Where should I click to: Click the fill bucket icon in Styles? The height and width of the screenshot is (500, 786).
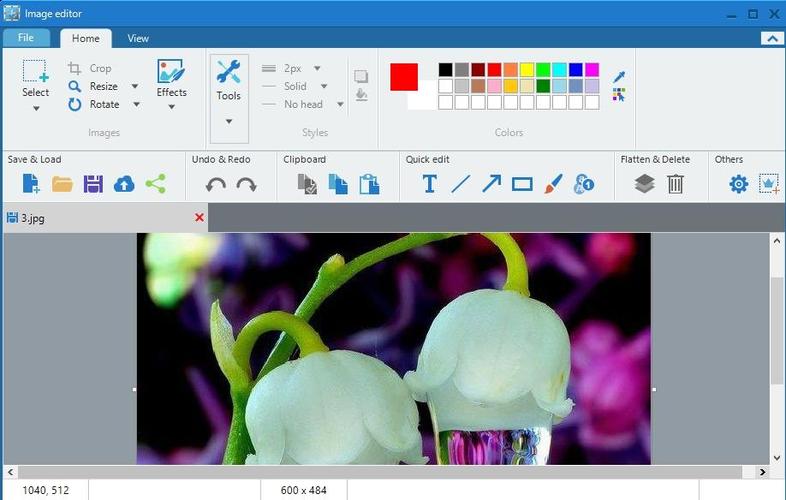click(x=361, y=95)
